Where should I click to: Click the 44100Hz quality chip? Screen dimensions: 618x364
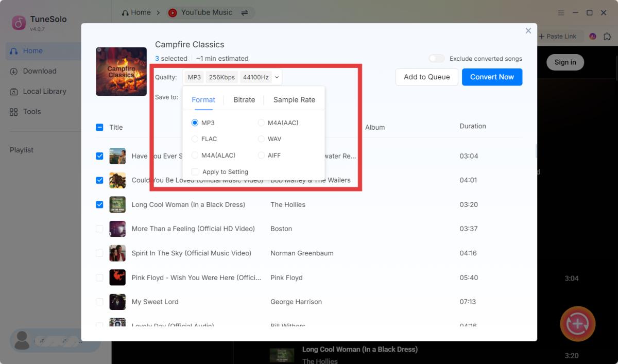coord(256,77)
